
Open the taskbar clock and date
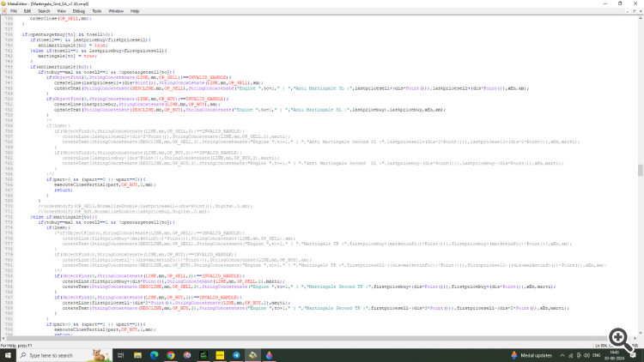tap(615, 355)
